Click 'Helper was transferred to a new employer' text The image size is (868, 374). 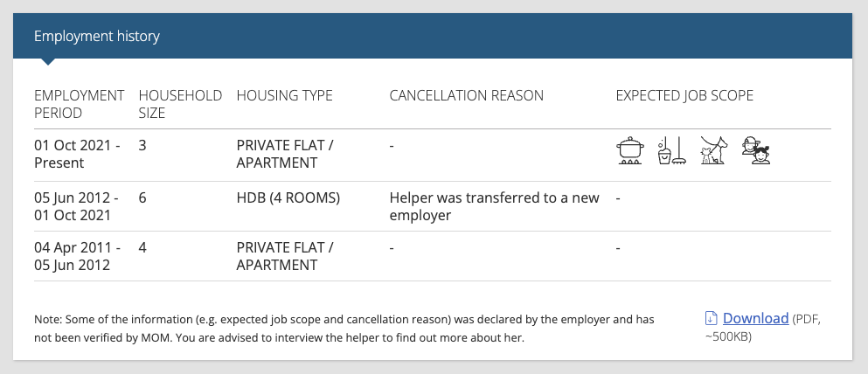pyautogui.click(x=495, y=206)
